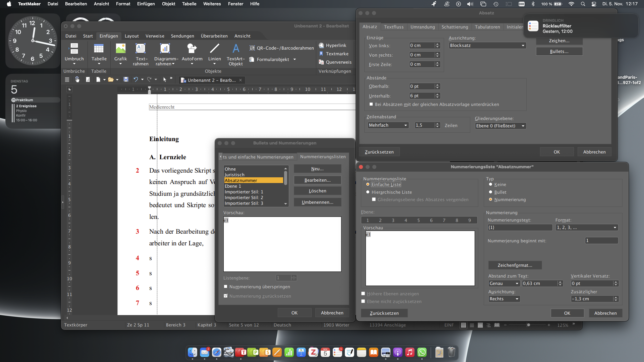Click Bearbeiten... in Bullets dialog

(x=317, y=180)
